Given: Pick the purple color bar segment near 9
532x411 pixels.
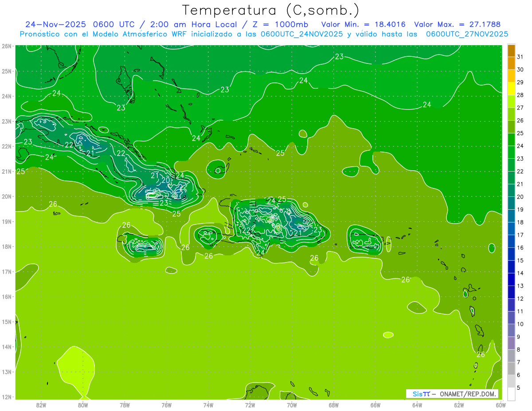Looking at the screenshot, I should (x=511, y=343).
